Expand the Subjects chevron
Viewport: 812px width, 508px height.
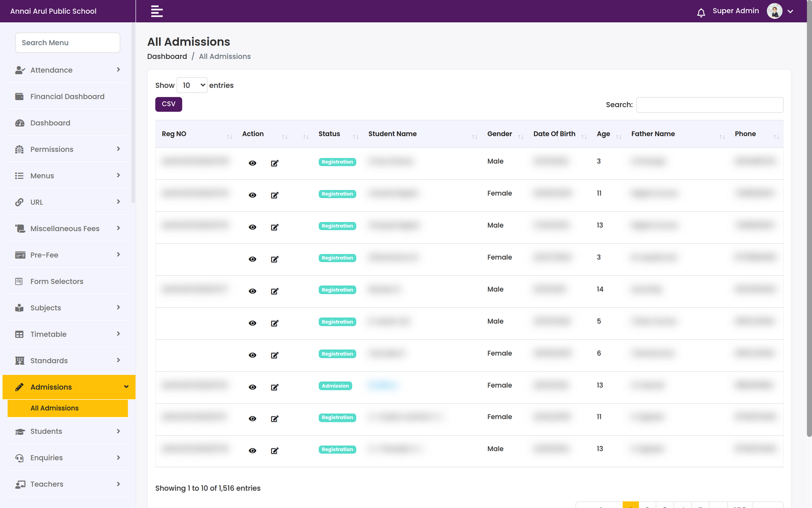click(x=118, y=307)
